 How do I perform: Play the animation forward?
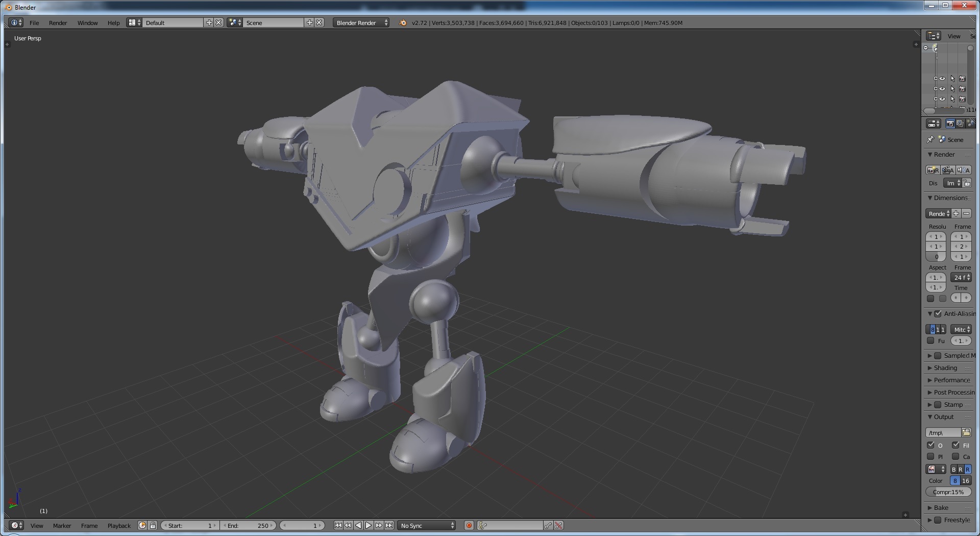point(369,525)
